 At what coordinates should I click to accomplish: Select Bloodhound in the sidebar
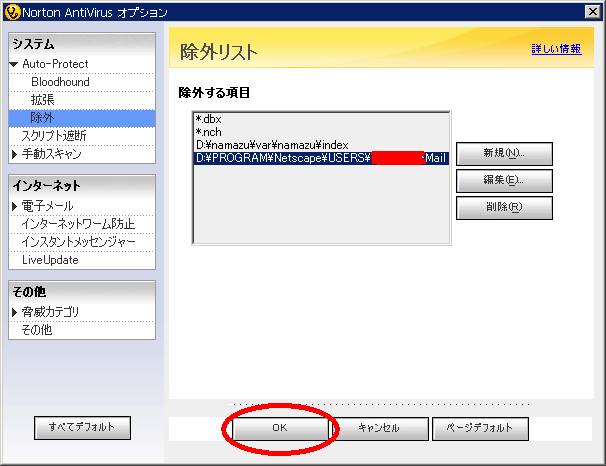60,82
